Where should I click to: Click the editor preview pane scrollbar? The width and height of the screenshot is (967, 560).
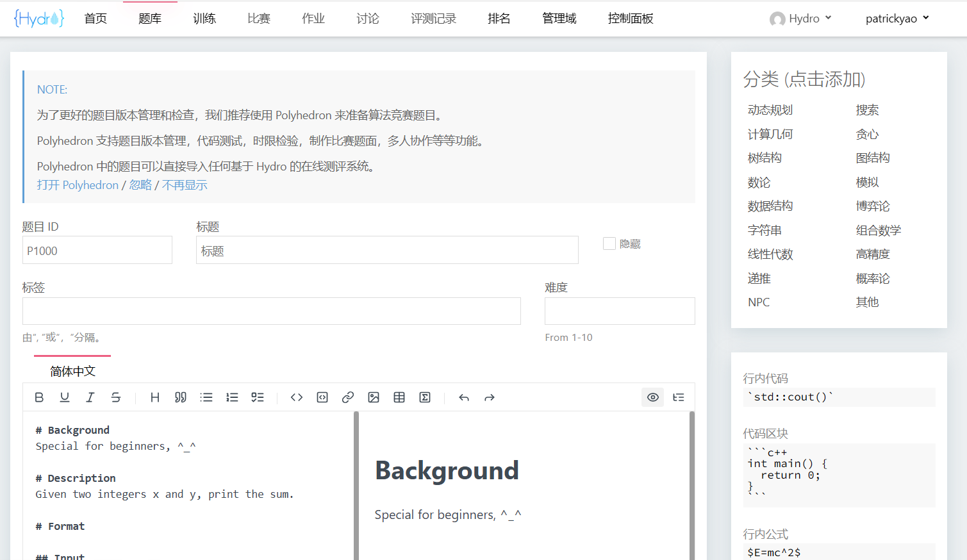tap(692, 486)
